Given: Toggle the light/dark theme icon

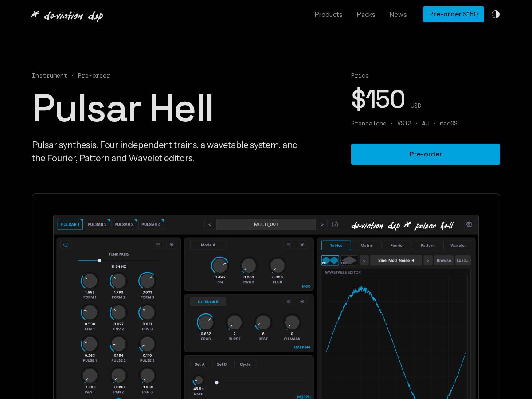Looking at the screenshot, I should coord(496,14).
